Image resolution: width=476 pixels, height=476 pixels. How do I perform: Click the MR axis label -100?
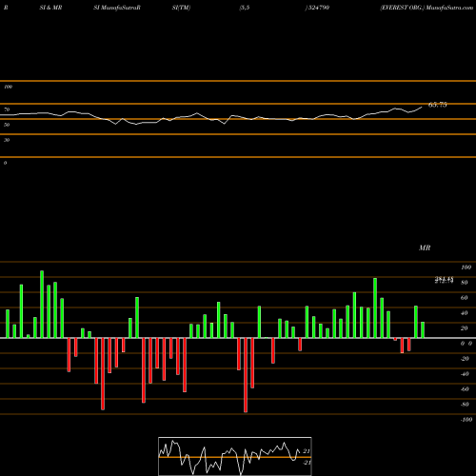(x=466, y=420)
